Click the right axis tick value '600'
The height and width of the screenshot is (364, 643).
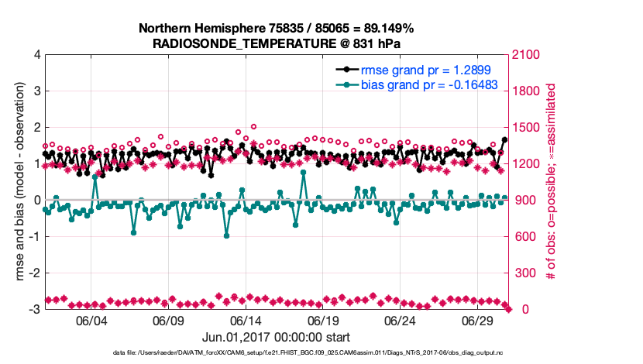[x=525, y=236]
